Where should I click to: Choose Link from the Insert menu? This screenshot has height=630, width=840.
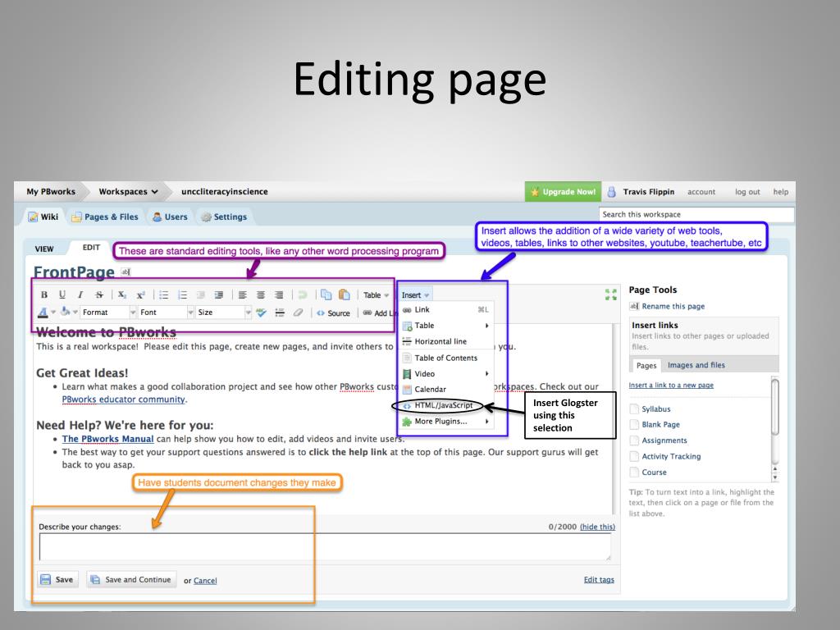(446, 309)
